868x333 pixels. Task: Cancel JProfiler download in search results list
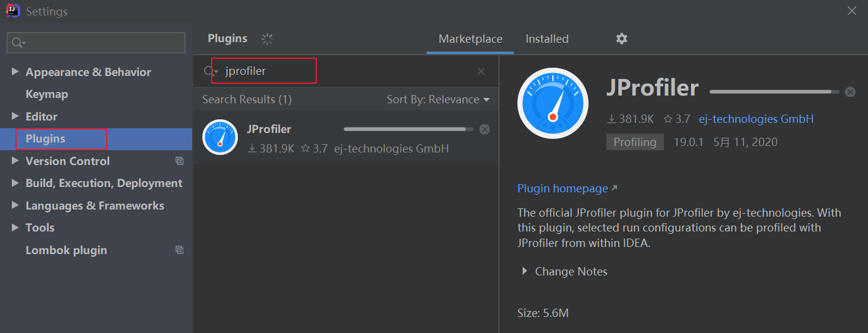point(485,129)
